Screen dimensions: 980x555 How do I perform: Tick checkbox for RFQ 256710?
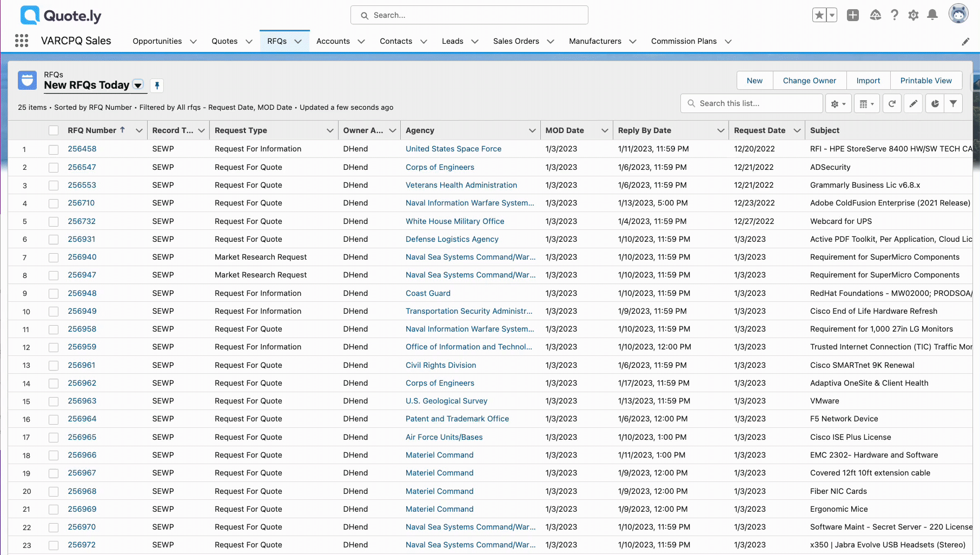click(54, 203)
